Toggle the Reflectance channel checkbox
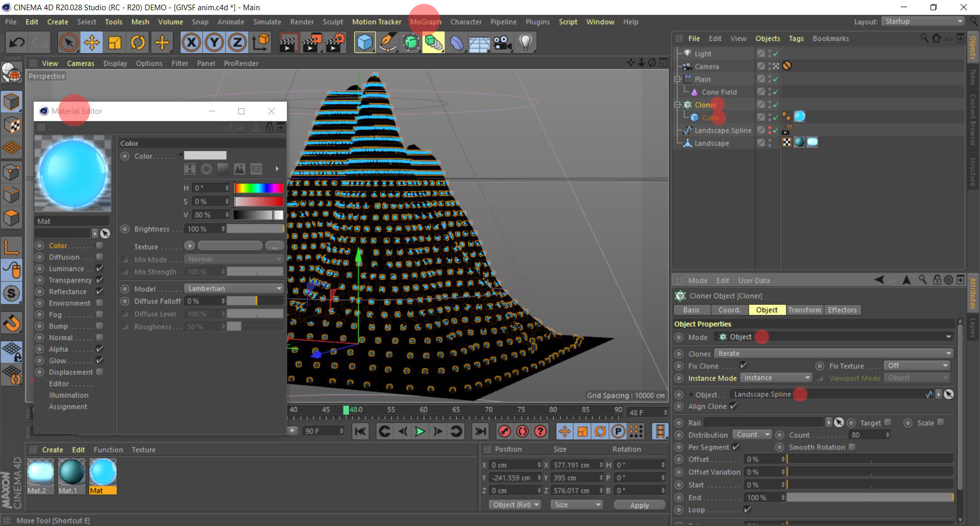980x526 pixels. [x=100, y=291]
